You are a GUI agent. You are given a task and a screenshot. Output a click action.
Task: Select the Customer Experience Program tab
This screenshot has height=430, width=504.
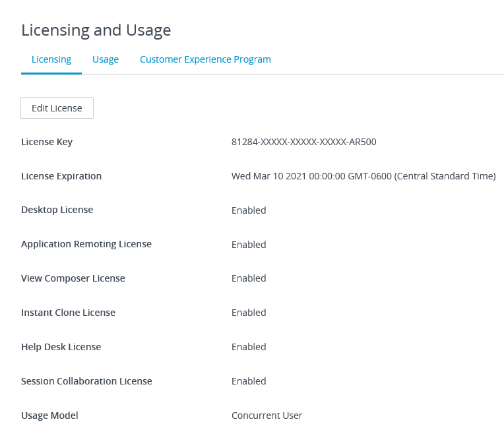click(205, 59)
